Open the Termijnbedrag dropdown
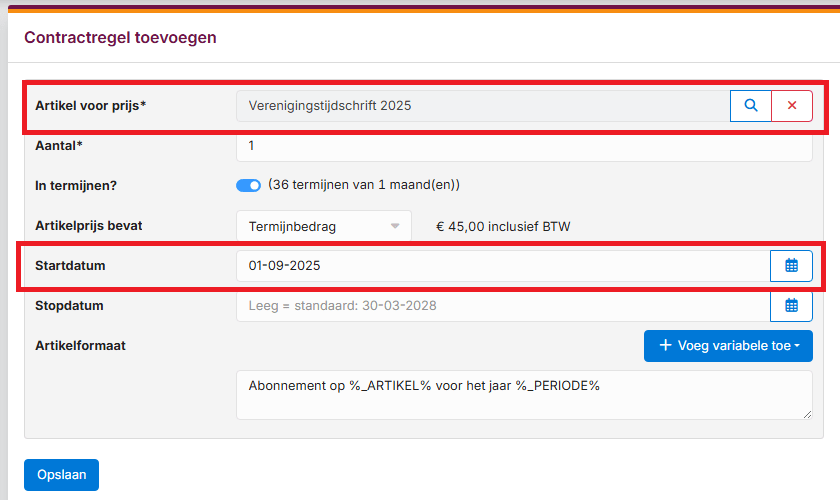 point(324,226)
